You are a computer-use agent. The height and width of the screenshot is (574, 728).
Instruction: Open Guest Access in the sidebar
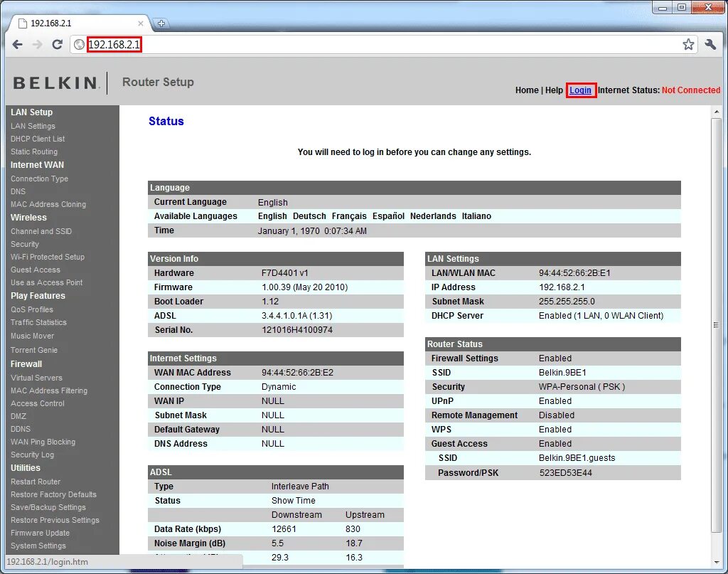(x=36, y=270)
